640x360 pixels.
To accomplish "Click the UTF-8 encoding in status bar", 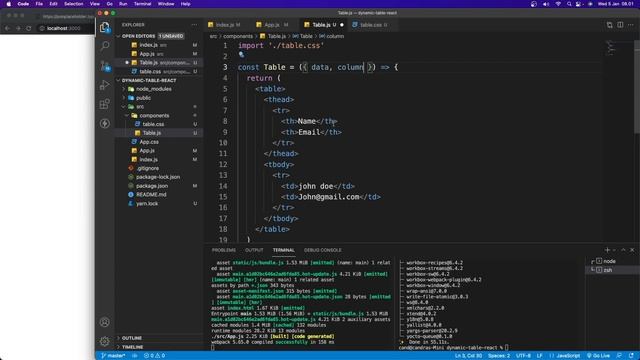I will pos(523,356).
